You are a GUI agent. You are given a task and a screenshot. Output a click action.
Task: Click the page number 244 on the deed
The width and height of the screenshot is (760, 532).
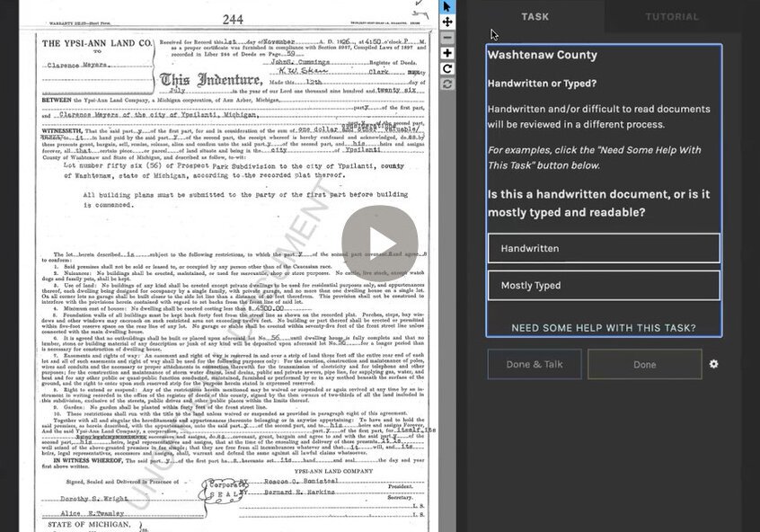(x=233, y=19)
